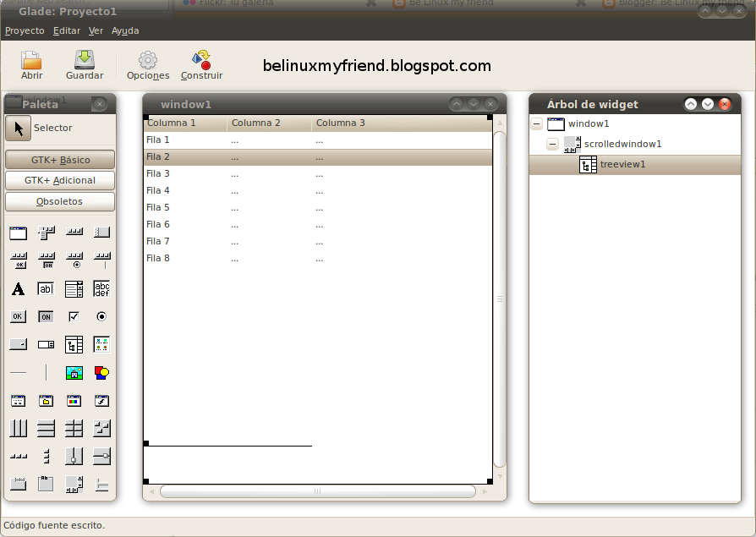Open the Editar menu
The image size is (756, 537).
(x=66, y=30)
